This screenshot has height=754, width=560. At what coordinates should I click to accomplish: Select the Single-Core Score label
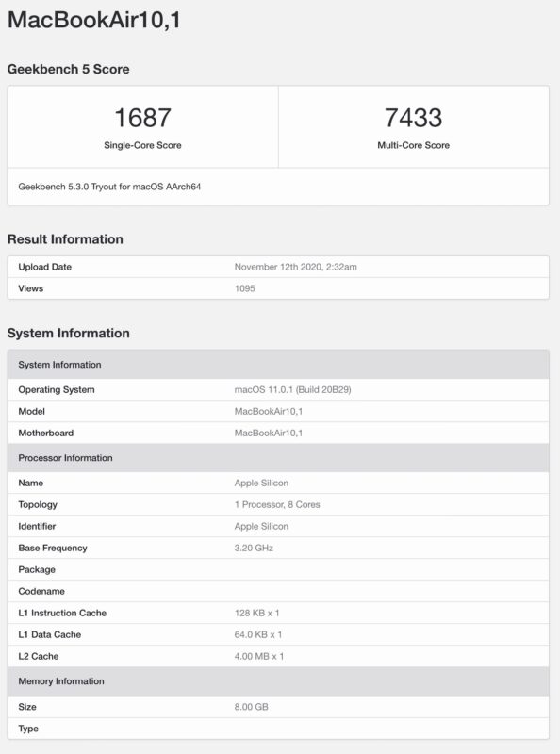pos(143,145)
